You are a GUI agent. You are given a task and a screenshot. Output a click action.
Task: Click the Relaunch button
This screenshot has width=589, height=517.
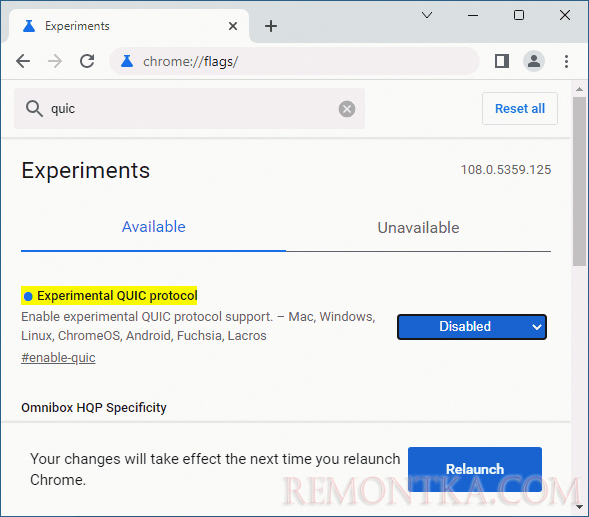click(x=475, y=469)
